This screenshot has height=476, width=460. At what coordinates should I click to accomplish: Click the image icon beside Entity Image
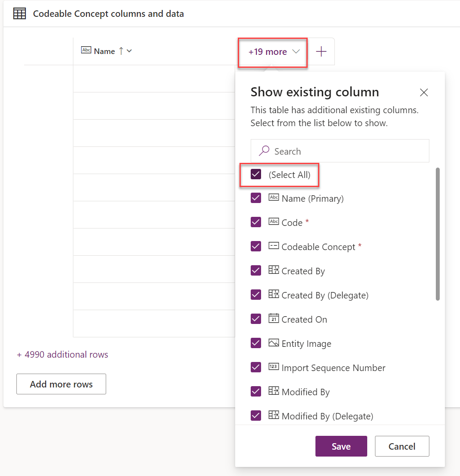pyautogui.click(x=273, y=343)
